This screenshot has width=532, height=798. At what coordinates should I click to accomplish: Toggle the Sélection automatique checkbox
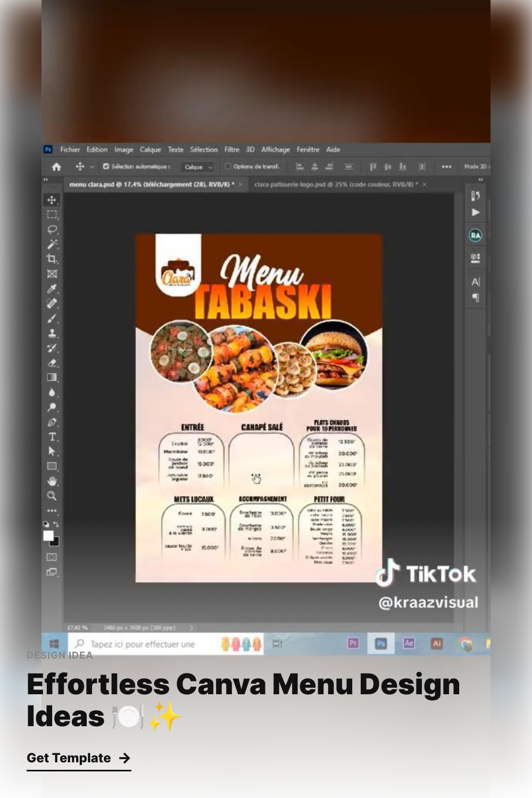(106, 167)
